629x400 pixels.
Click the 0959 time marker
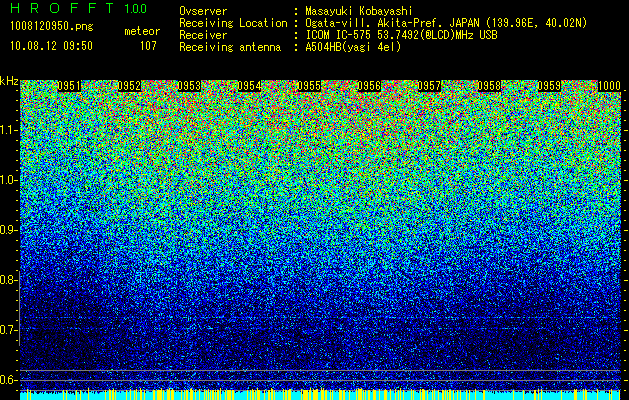[549, 86]
